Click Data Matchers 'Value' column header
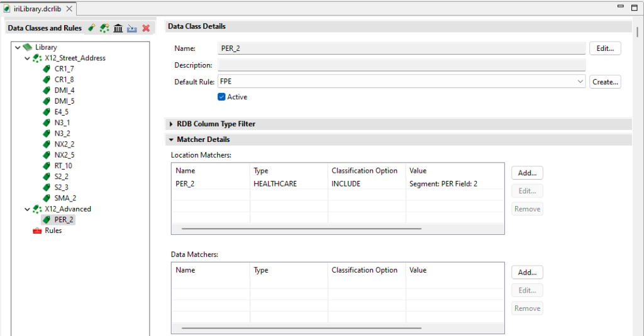Image resolution: width=644 pixels, height=336 pixels. coord(418,270)
